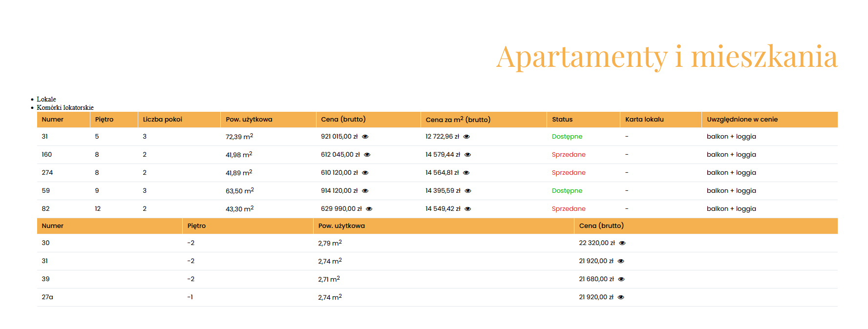Show price history for 14 549,42 zł
Image resolution: width=868 pixels, height=329 pixels.
click(x=467, y=209)
